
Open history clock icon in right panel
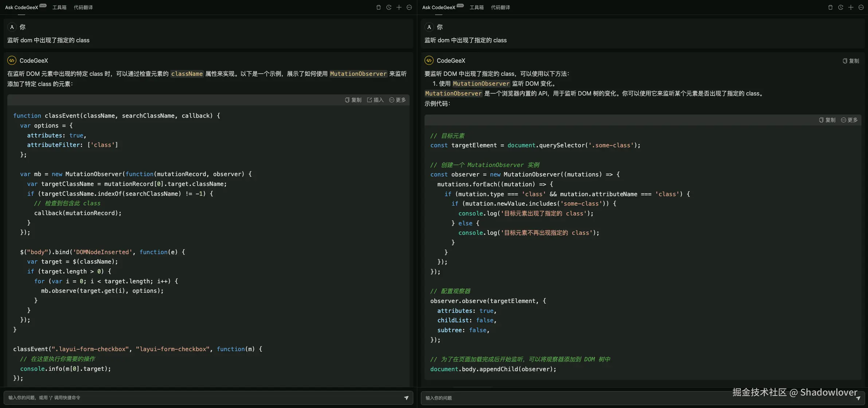click(841, 7)
